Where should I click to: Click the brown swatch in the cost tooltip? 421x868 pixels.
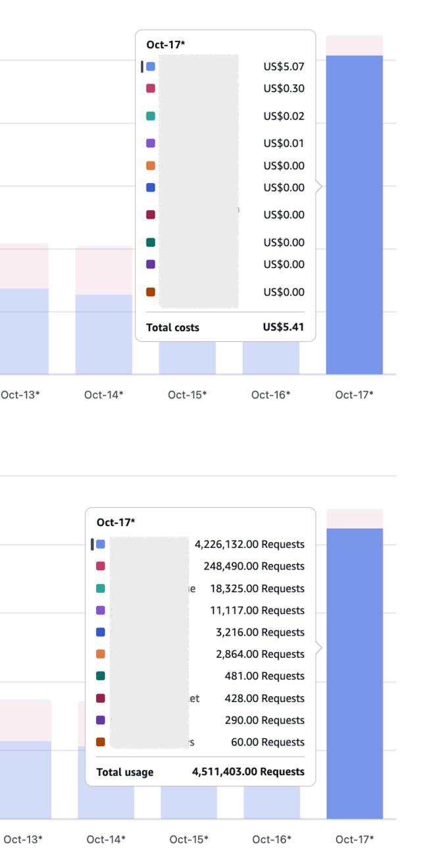[x=151, y=292]
